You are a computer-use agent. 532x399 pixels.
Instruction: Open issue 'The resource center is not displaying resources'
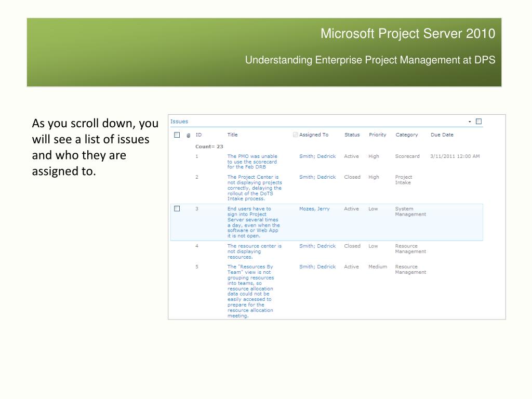tap(255, 251)
